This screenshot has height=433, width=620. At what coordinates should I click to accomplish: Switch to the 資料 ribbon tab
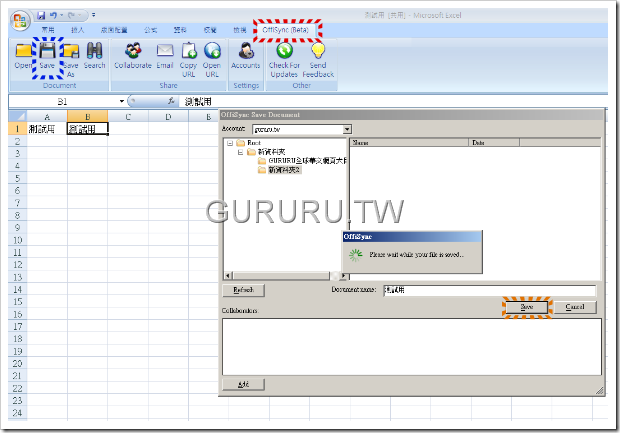(x=180, y=30)
